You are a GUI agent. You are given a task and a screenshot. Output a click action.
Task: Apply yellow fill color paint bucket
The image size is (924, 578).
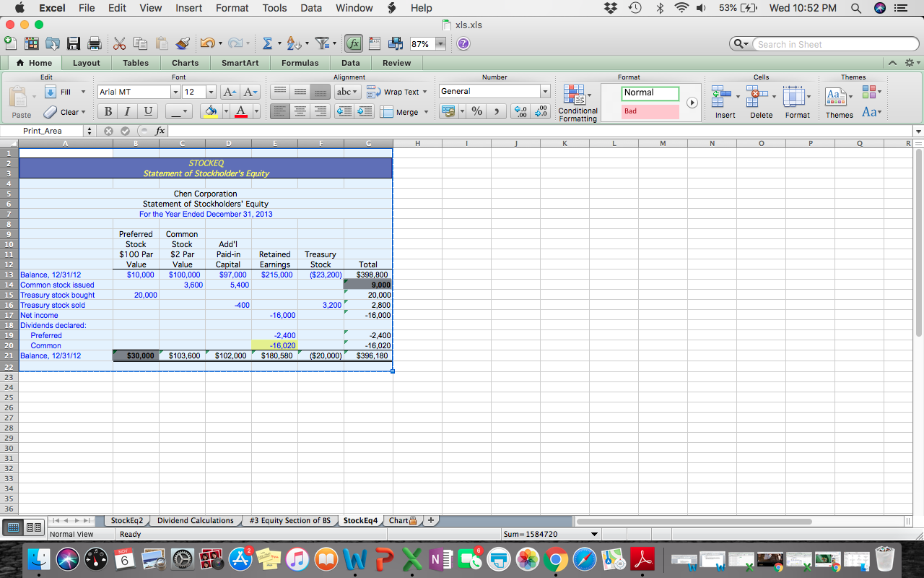(x=210, y=111)
